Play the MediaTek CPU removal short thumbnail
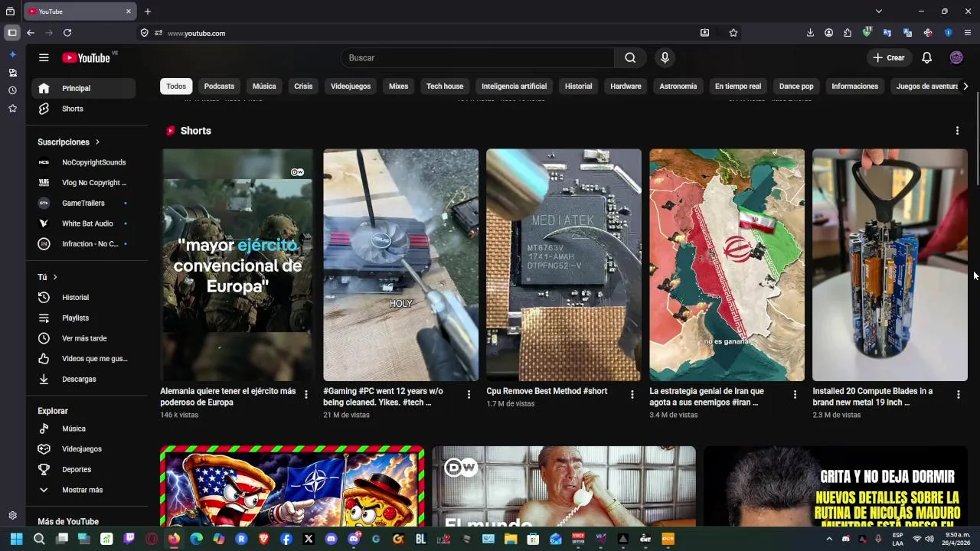This screenshot has width=980, height=551. (563, 265)
